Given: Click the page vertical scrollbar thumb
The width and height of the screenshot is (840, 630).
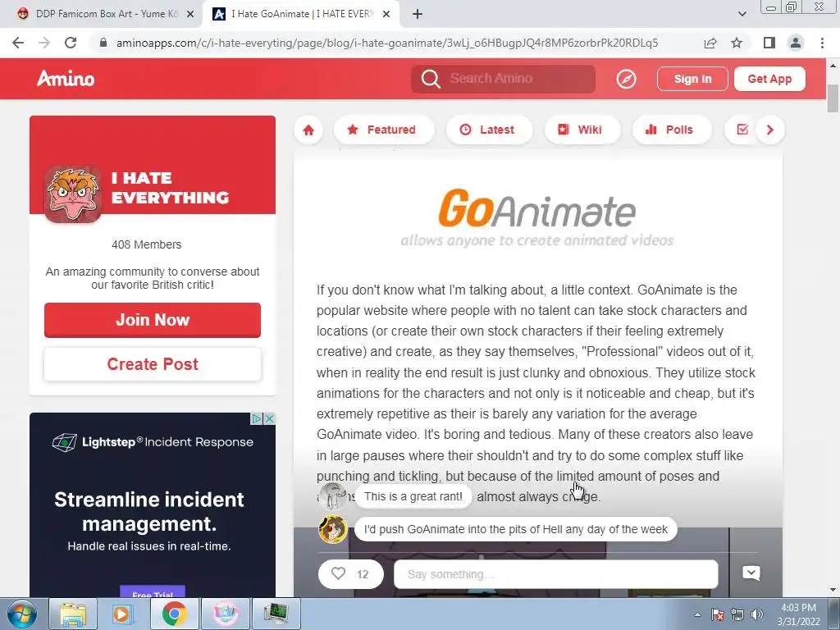Looking at the screenshot, I should click(x=833, y=98).
